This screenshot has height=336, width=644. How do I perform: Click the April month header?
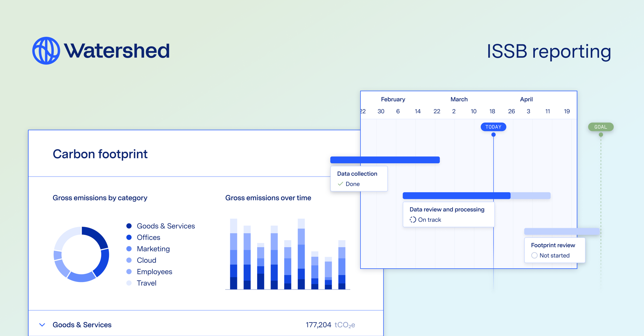tap(526, 99)
